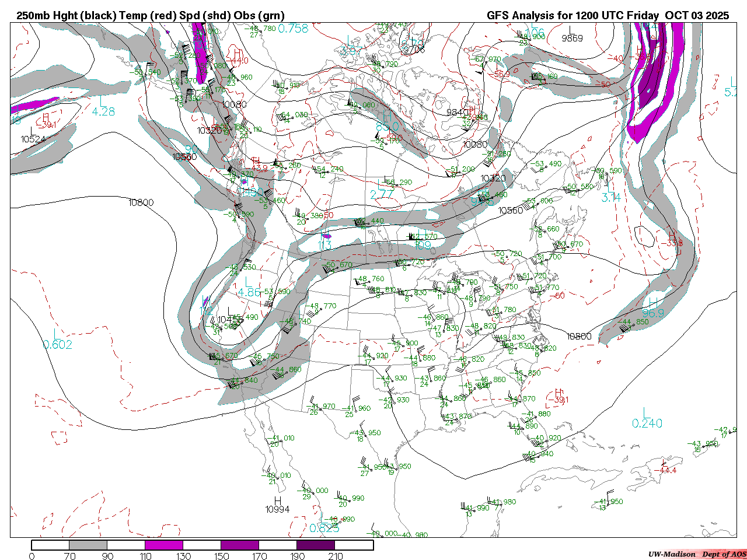The image size is (747, 560).
Task: Select the GFS Analysis date header
Action: pyautogui.click(x=608, y=16)
